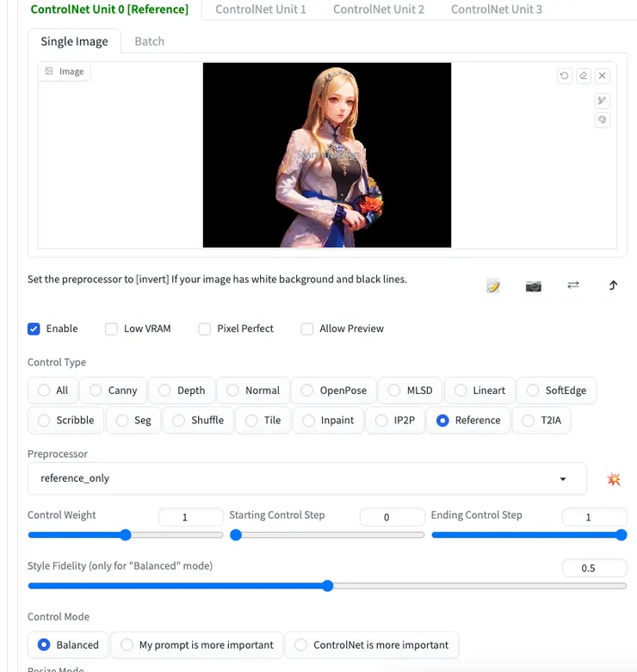The image size is (637, 672).
Task: Select ControlNet is more important mode
Action: pos(372,645)
